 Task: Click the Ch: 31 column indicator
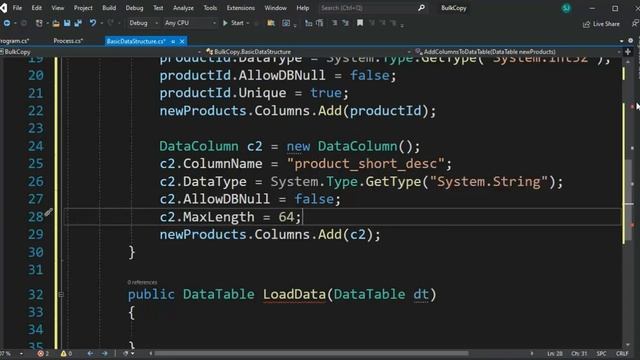pyautogui.click(x=579, y=353)
